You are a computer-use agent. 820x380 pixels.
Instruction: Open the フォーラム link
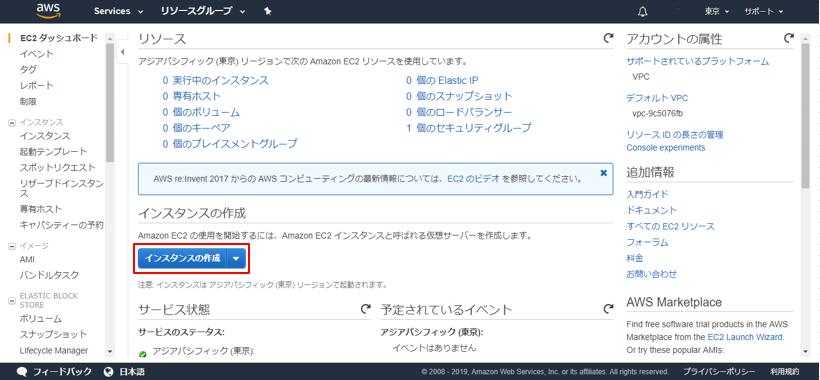647,243
